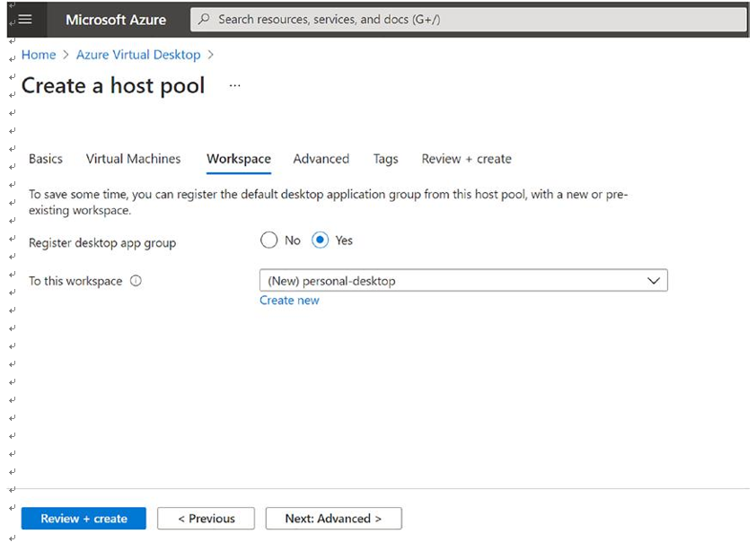This screenshot has height=551, width=756.
Task: Click the (New) personal-desktop value text
Action: coord(331,281)
